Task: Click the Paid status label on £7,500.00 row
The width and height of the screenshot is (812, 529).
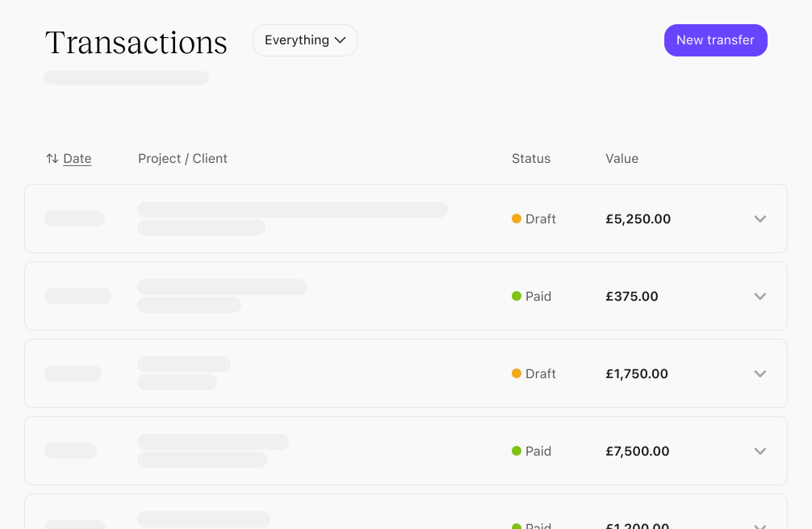Action: 538,451
